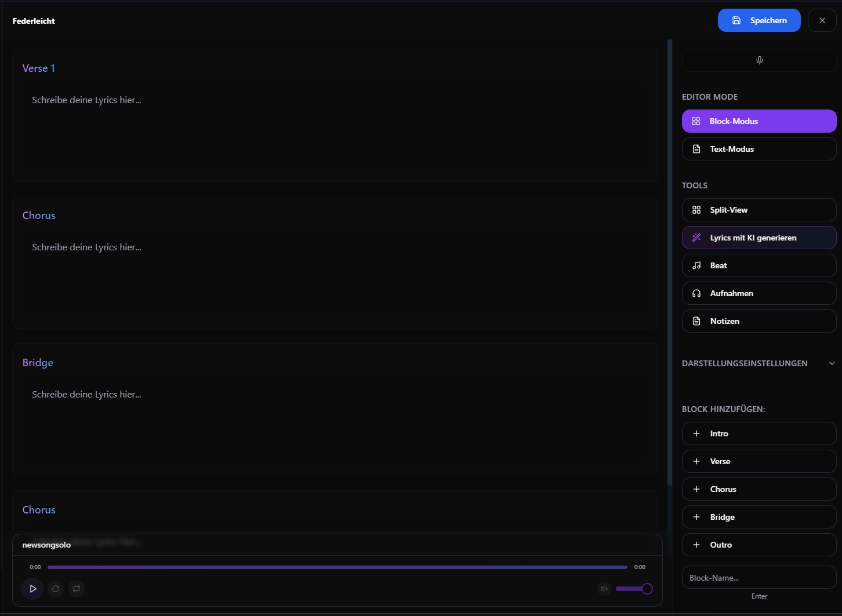Click the song progress bar
Screen dimensions: 842x616
(x=337, y=567)
